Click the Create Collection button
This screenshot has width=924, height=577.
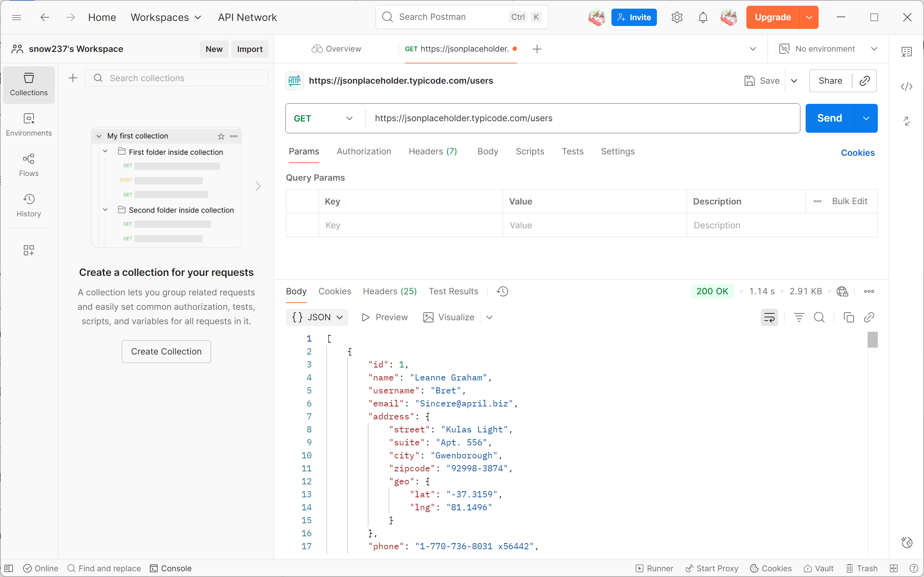166,352
